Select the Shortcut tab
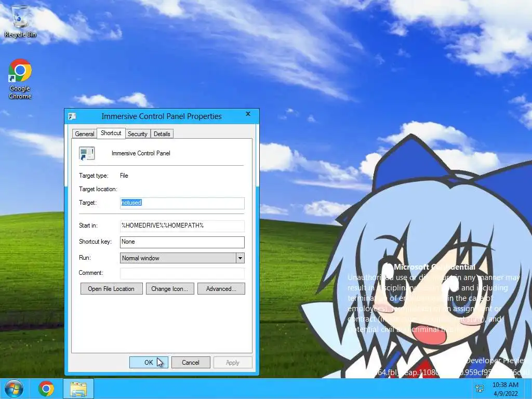This screenshot has height=399, width=532. 111,133
